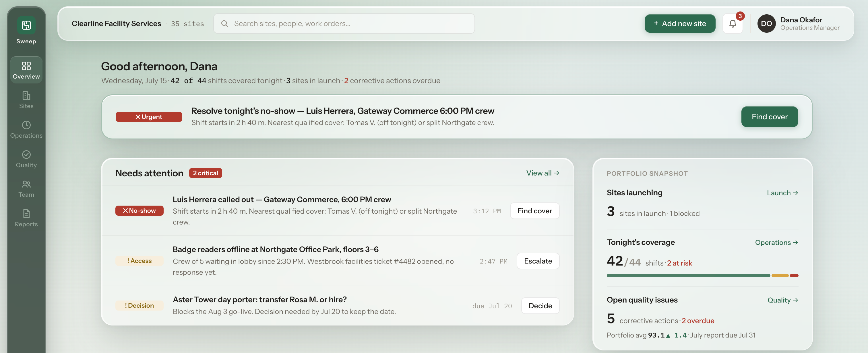The width and height of the screenshot is (868, 353).
Task: Click the green segment of the coverage bar
Action: point(688,276)
